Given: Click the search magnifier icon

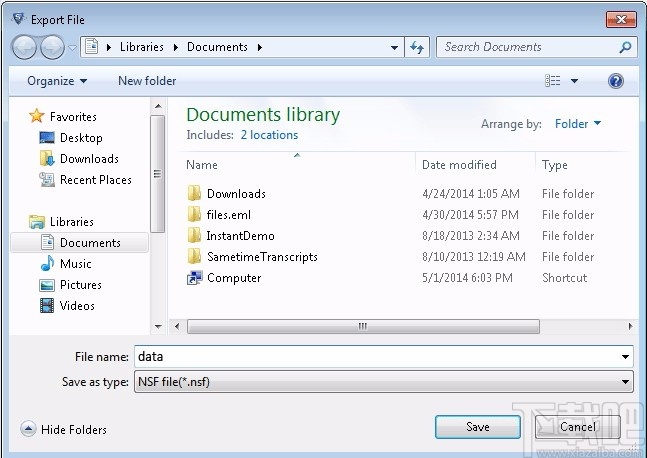Looking at the screenshot, I should pyautogui.click(x=625, y=47).
